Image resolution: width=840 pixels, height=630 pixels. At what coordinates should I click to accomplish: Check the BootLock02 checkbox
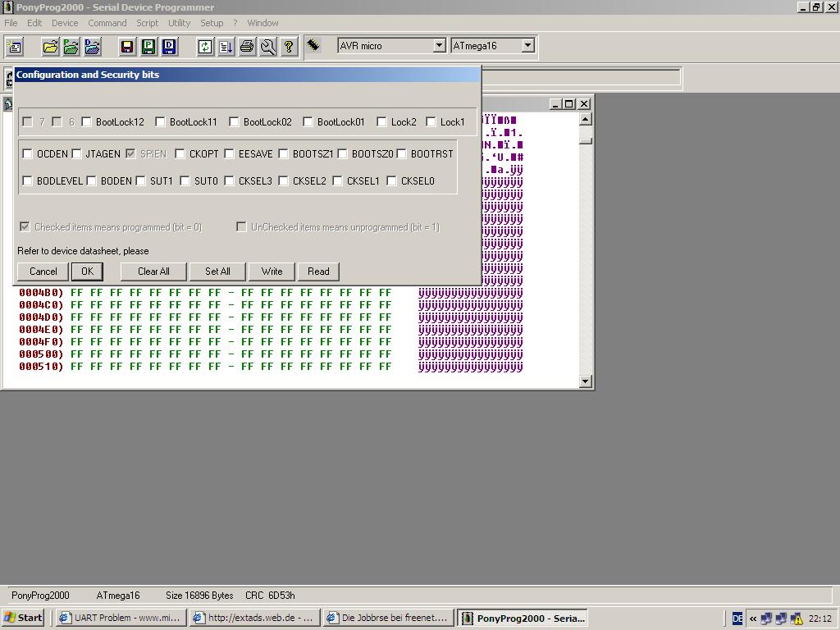tap(234, 122)
